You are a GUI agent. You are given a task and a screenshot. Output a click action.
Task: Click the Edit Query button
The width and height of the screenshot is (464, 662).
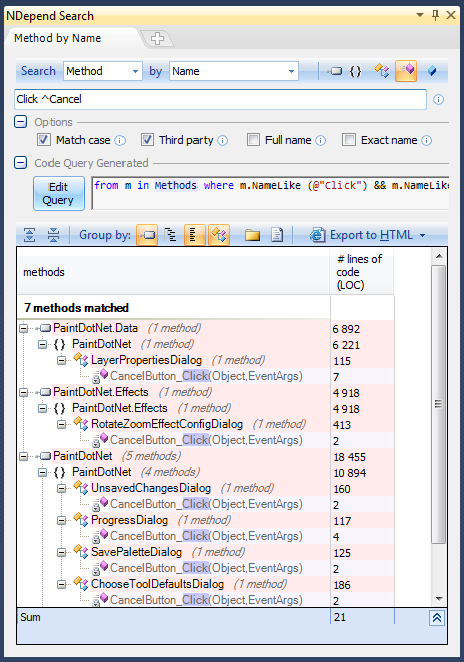[x=59, y=193]
